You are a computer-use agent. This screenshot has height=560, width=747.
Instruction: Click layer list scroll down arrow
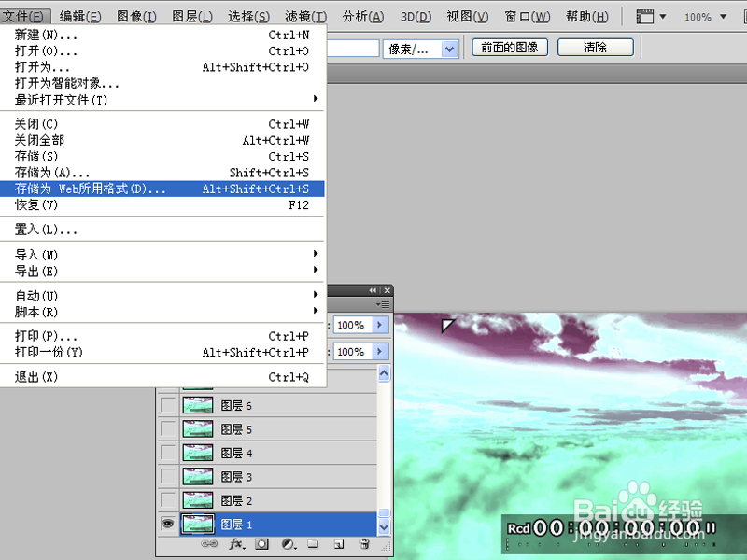[x=384, y=526]
